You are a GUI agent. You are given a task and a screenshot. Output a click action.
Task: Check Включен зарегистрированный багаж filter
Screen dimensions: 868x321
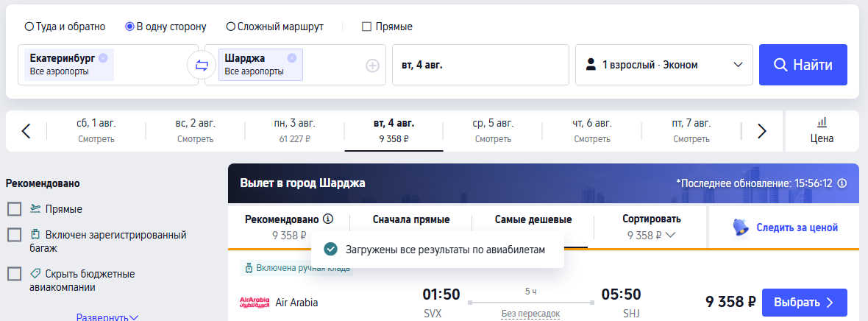[x=14, y=235]
